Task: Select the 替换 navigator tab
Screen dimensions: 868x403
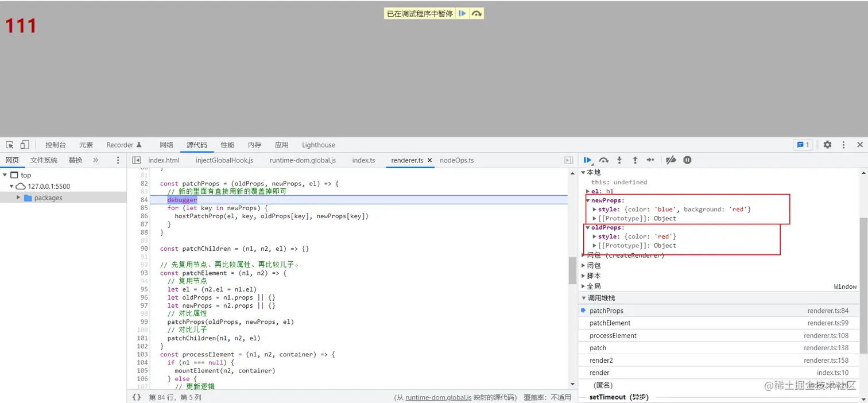Action: click(75, 160)
